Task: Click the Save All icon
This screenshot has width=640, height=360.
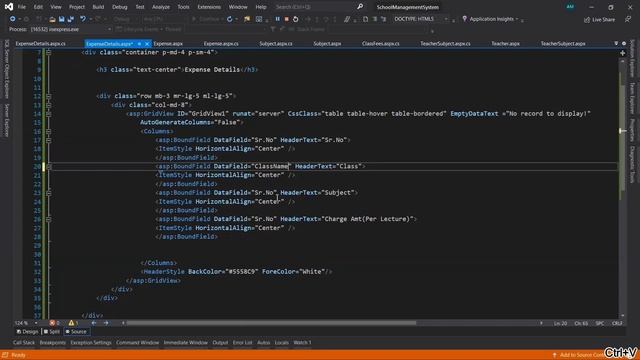Action: (71, 19)
